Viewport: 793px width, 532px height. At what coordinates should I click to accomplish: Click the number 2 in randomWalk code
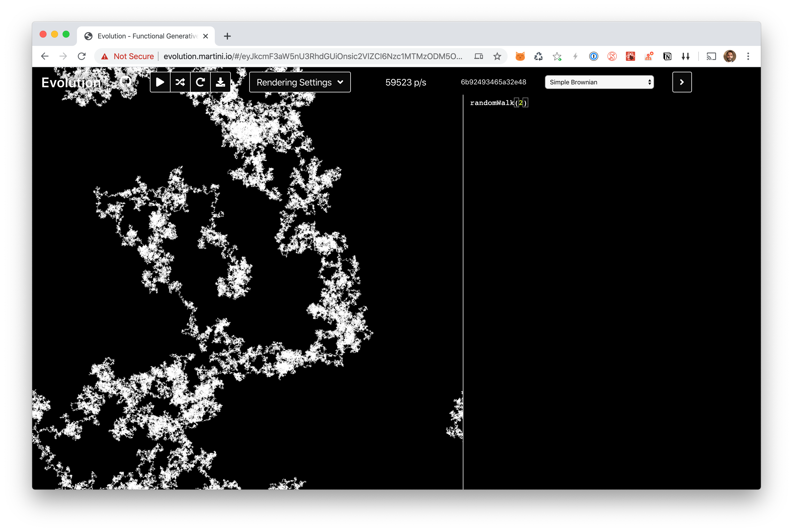coord(521,103)
